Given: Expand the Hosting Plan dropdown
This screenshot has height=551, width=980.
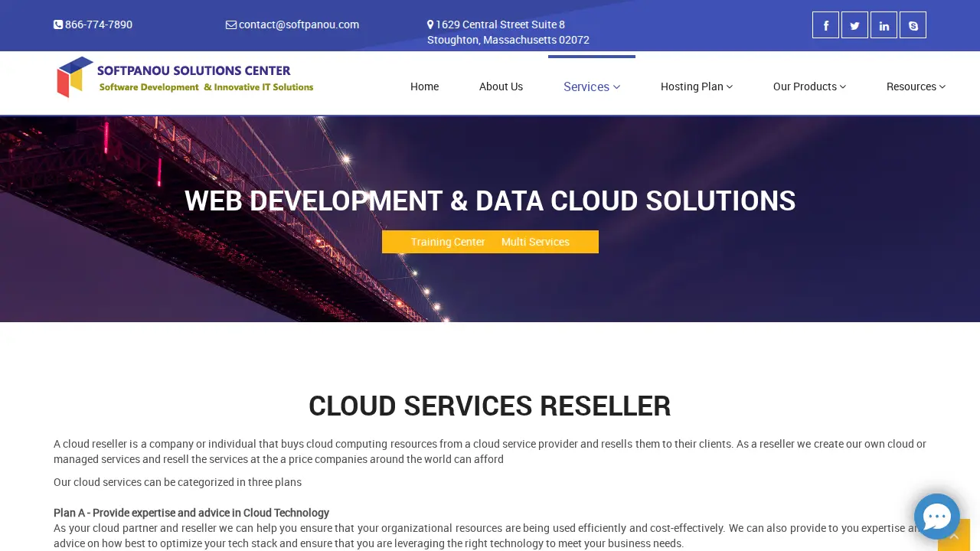Looking at the screenshot, I should coord(697,86).
